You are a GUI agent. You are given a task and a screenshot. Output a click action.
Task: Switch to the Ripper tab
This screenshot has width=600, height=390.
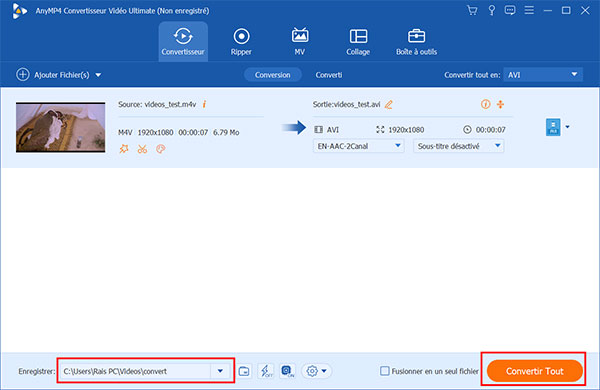coord(241,41)
